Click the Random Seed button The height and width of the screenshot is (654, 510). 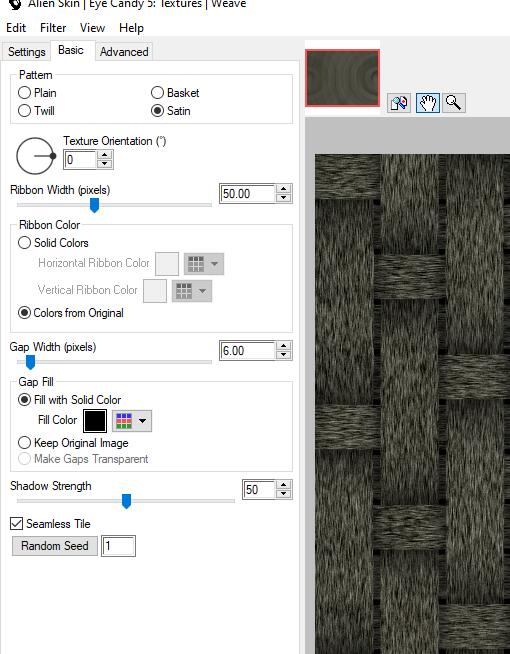(55, 546)
